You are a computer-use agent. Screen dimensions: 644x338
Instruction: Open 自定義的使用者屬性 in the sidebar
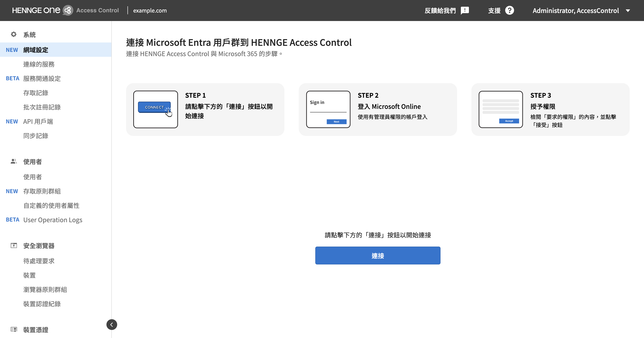tap(51, 205)
